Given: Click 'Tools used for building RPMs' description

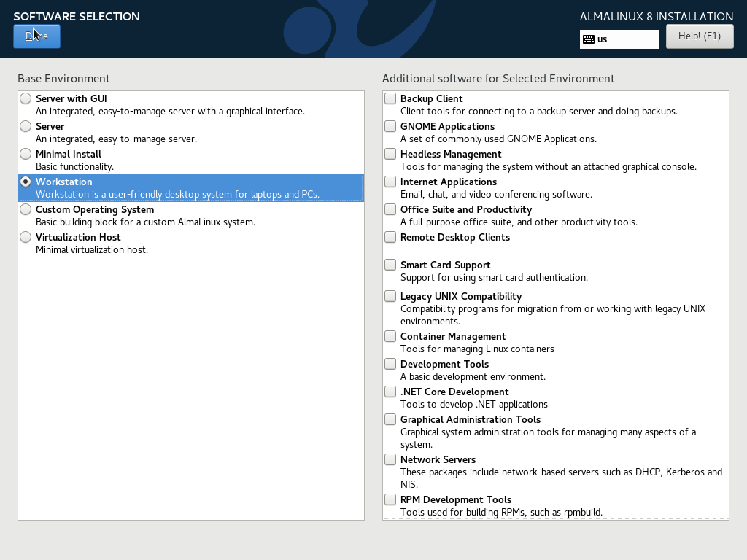Looking at the screenshot, I should pyautogui.click(x=501, y=513).
